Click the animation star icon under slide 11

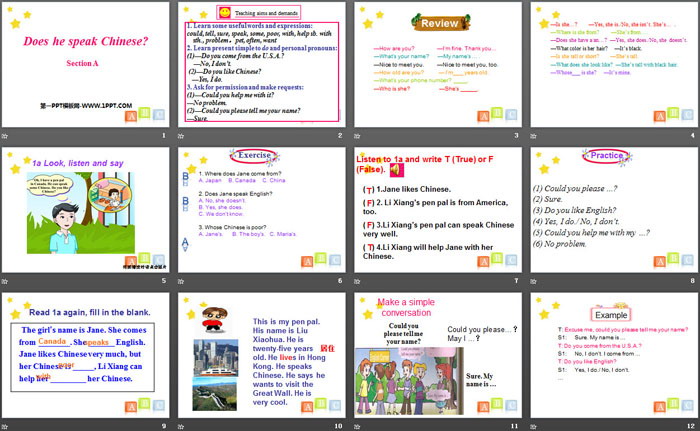click(x=357, y=427)
